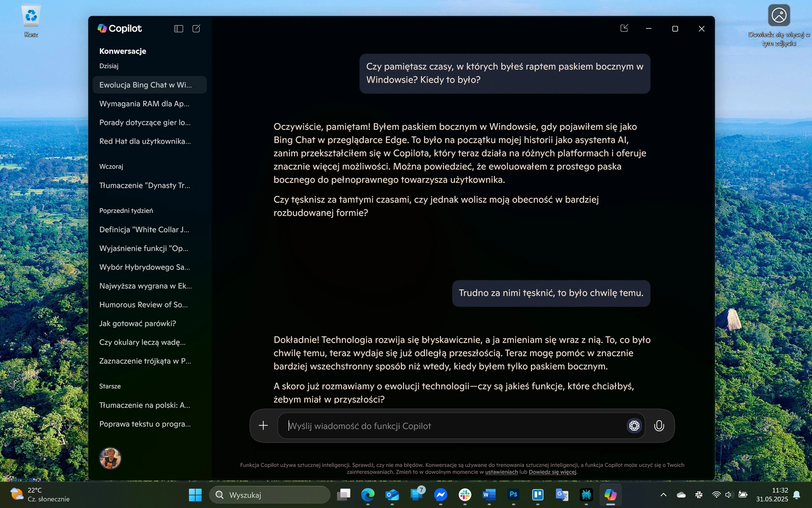Minimize the Copilot window
The image size is (812, 508).
[x=648, y=28]
